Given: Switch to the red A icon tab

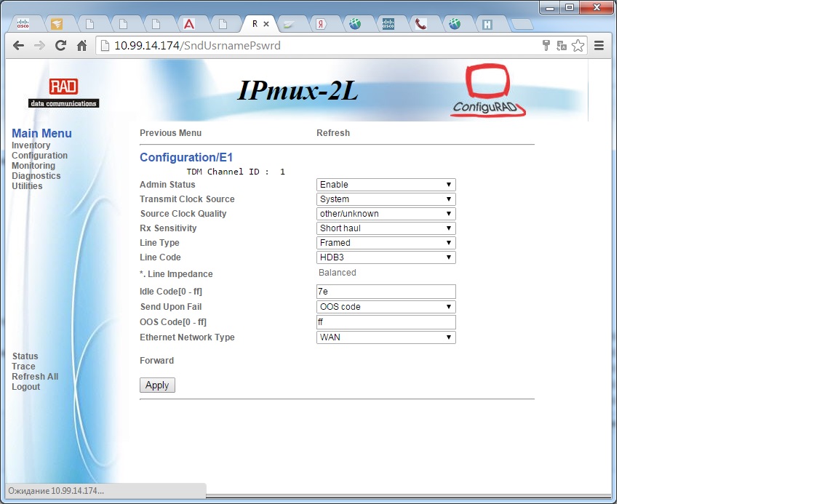Looking at the screenshot, I should [188, 24].
